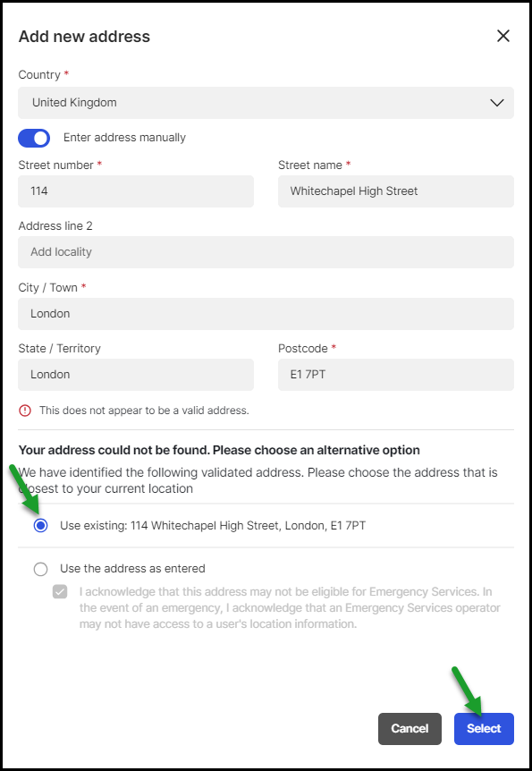Screen dimensions: 532x771
Task: Click the Use existing address text label
Action: click(x=213, y=526)
